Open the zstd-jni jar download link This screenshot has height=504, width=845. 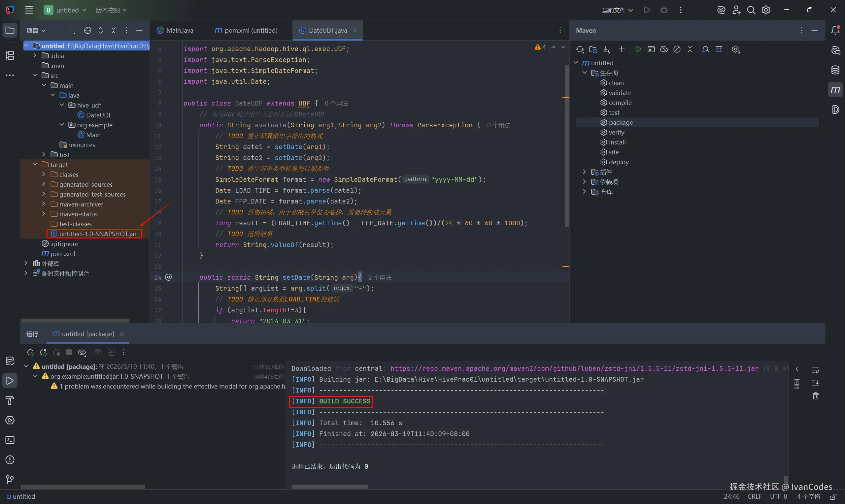point(574,368)
